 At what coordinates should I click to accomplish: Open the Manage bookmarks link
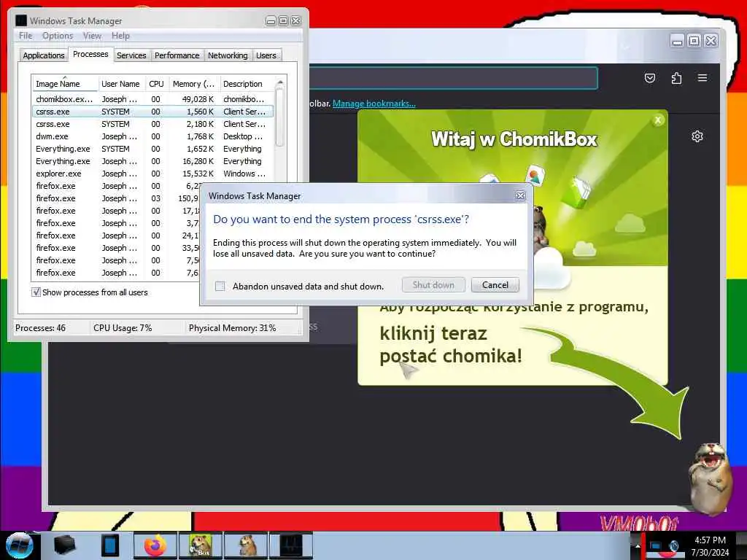click(374, 104)
